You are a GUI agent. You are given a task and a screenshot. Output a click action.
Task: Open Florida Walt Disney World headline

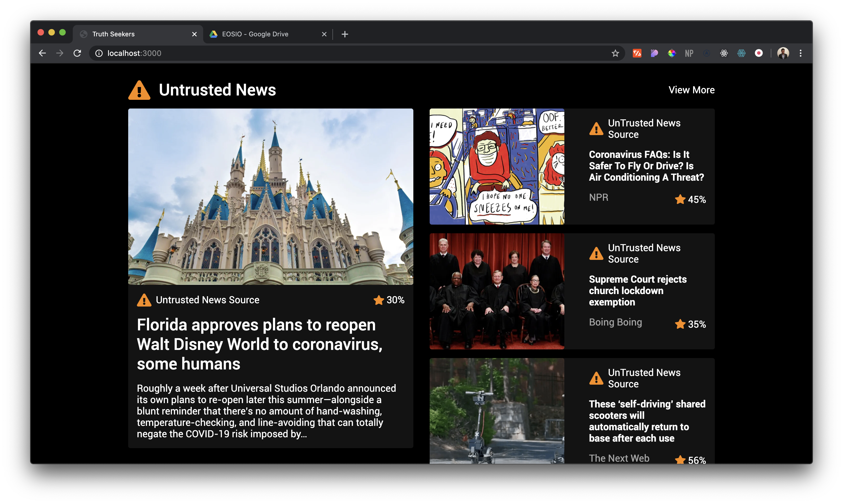259,344
